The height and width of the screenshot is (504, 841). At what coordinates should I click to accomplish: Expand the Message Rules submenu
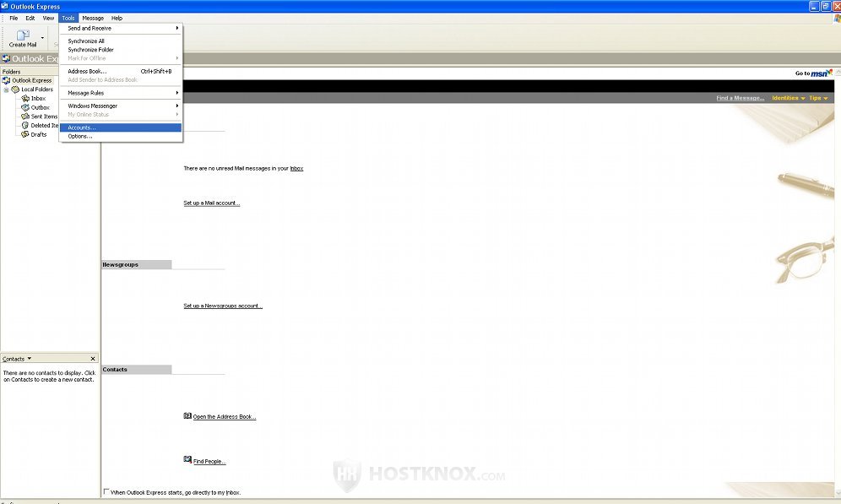pyautogui.click(x=121, y=93)
